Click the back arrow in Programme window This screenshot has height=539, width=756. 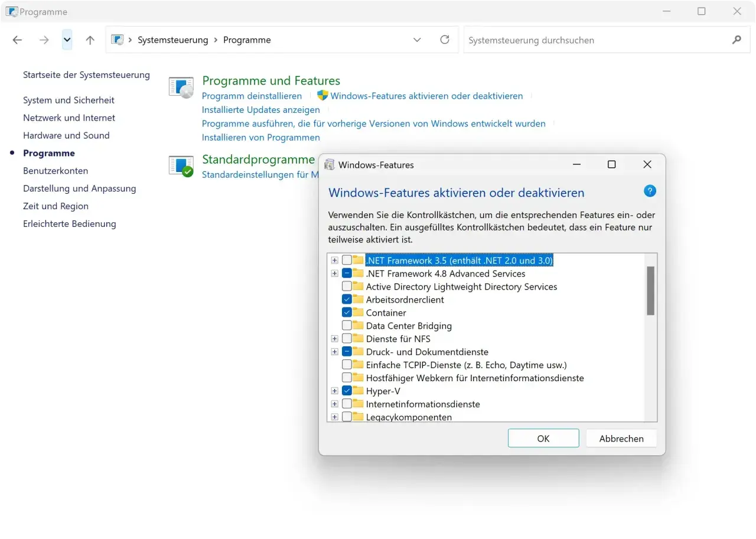click(x=17, y=40)
